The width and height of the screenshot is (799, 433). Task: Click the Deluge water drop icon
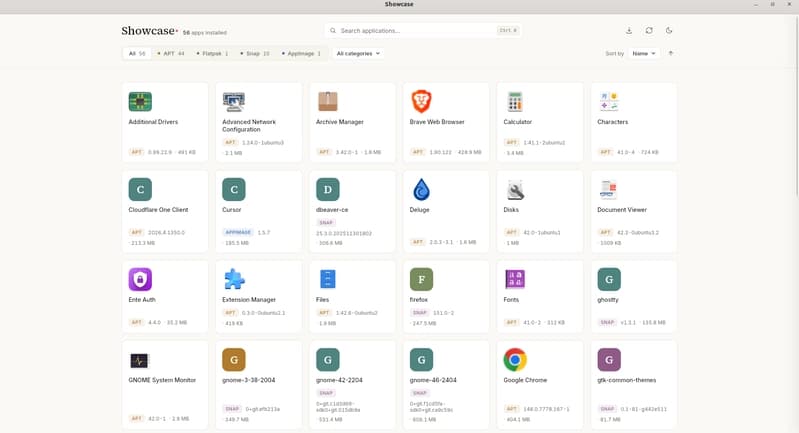[x=421, y=190]
